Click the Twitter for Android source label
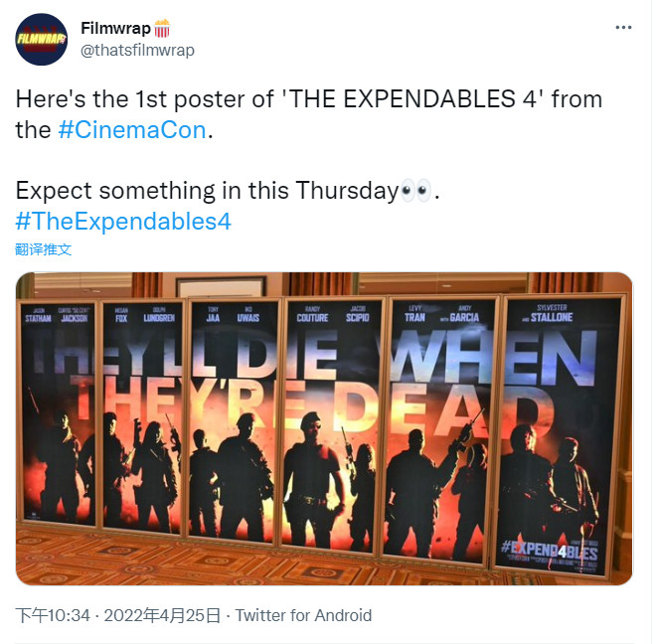This screenshot has width=655, height=644. coord(303,615)
